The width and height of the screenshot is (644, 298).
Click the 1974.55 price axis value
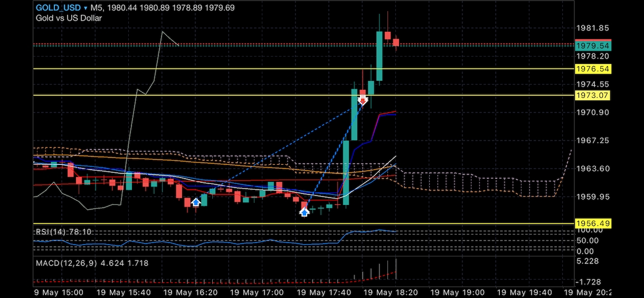[594, 84]
